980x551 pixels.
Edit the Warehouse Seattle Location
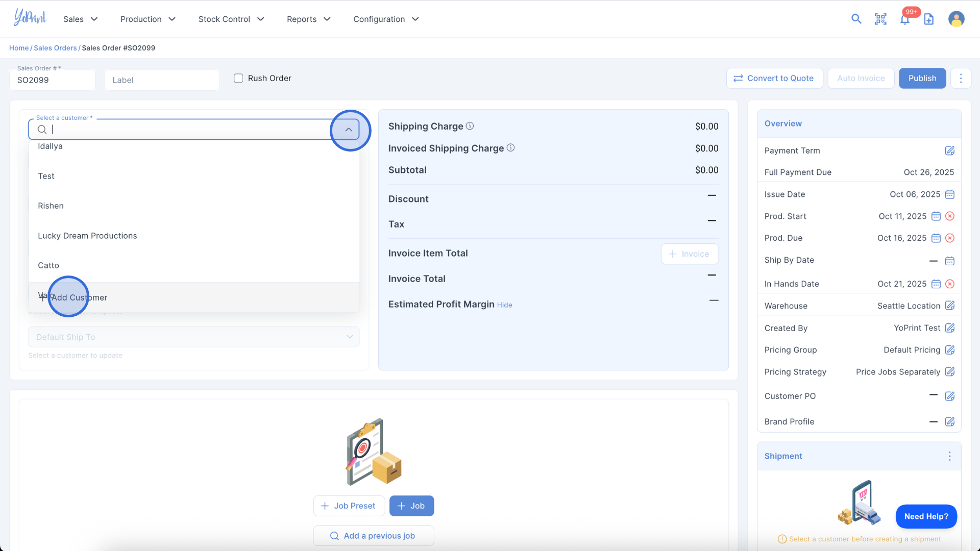pos(949,306)
